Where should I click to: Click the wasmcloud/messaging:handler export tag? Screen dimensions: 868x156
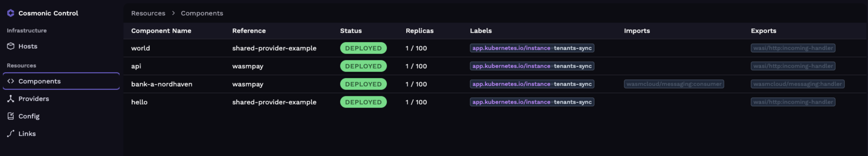pyautogui.click(x=797, y=84)
